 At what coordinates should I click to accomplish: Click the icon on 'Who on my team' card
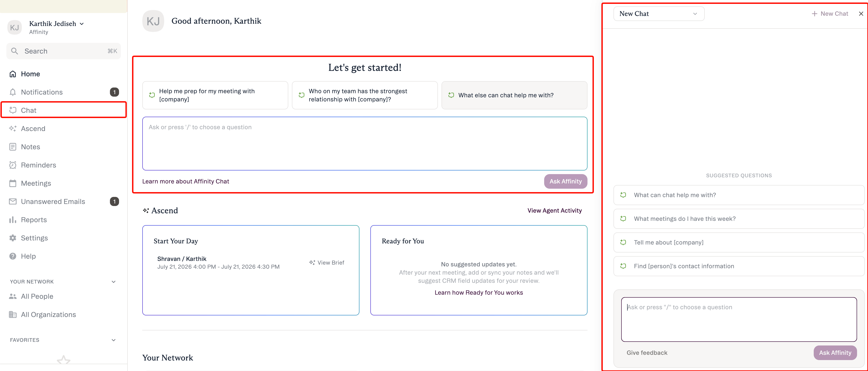[301, 95]
